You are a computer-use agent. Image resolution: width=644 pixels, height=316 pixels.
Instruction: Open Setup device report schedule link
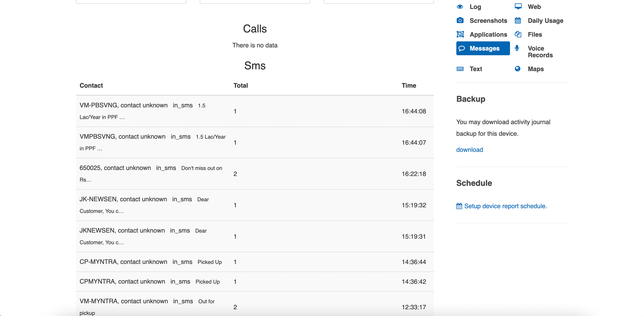click(506, 206)
